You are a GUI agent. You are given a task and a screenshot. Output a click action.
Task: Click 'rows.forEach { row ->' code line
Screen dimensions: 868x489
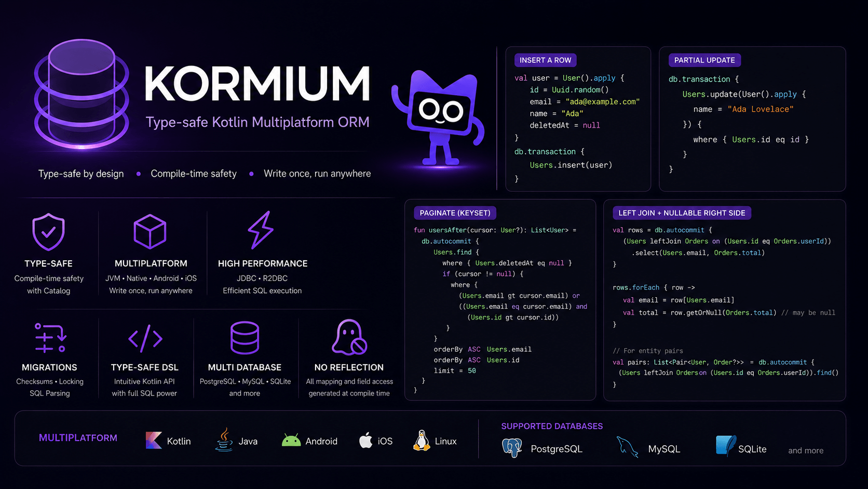[654, 288]
